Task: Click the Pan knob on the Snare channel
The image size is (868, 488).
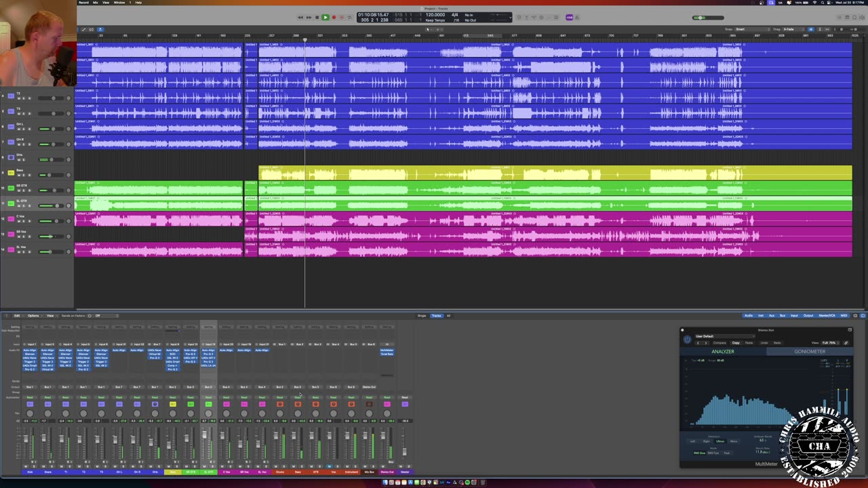Action: pos(47,413)
